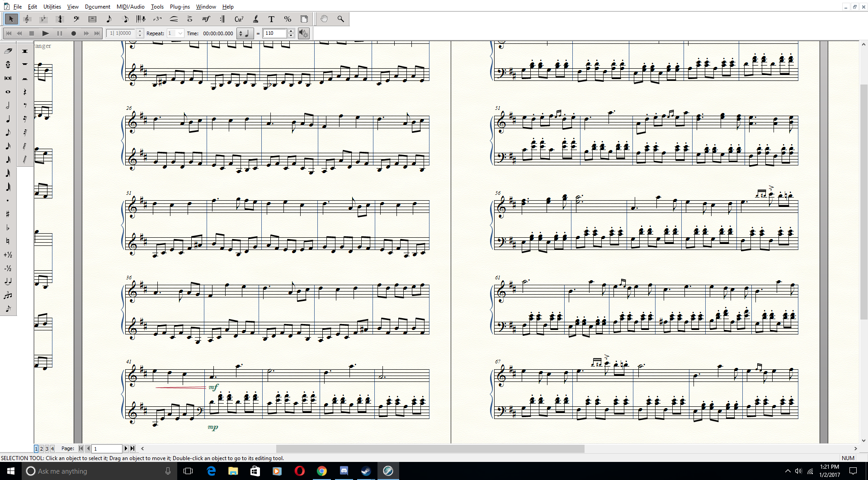Toggle the triplet tuplet in entry palette
868x480 pixels.
pos(8,295)
